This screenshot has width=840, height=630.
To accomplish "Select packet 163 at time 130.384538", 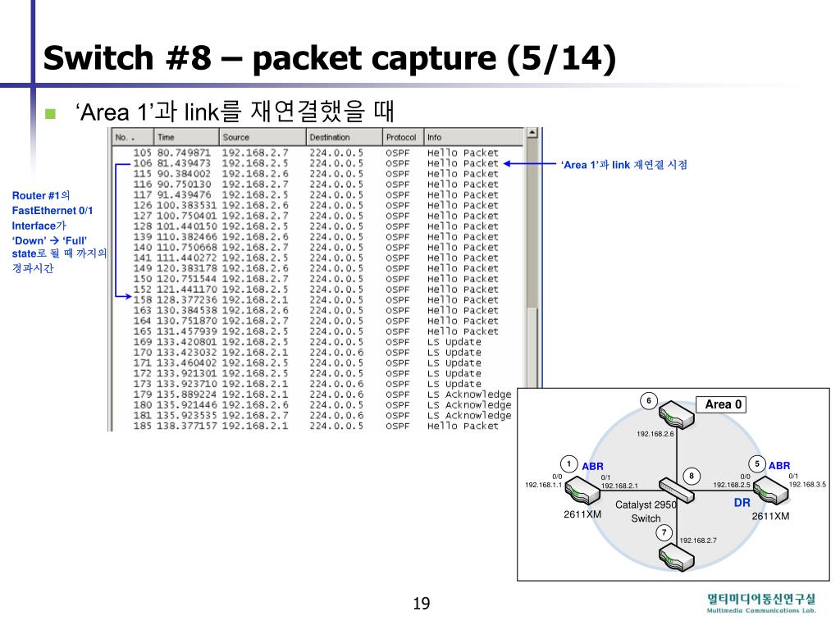I will [x=317, y=310].
